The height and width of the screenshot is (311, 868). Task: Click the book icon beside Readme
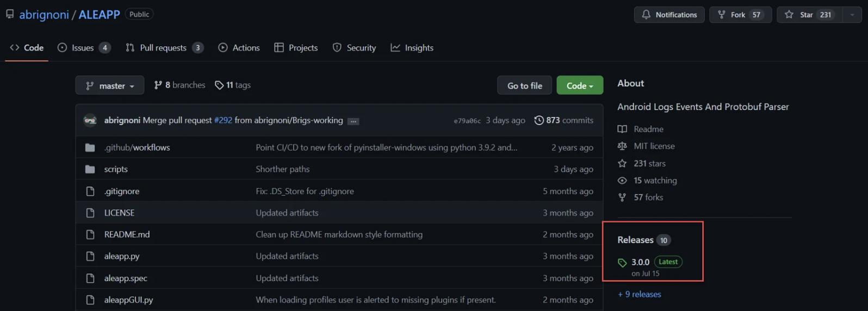click(622, 129)
